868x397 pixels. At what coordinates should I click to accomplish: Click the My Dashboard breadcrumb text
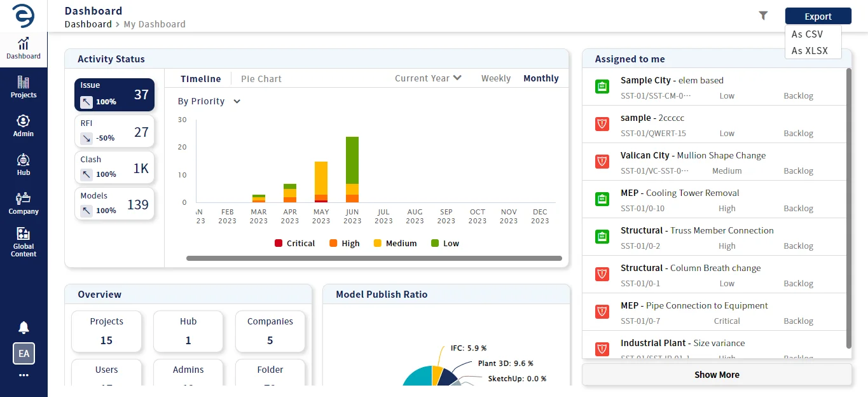[x=155, y=24]
